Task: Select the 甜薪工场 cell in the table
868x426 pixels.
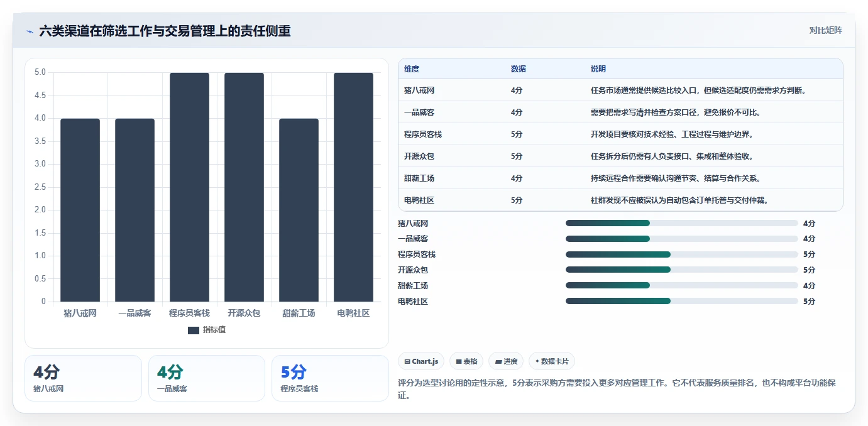Action: coord(419,178)
